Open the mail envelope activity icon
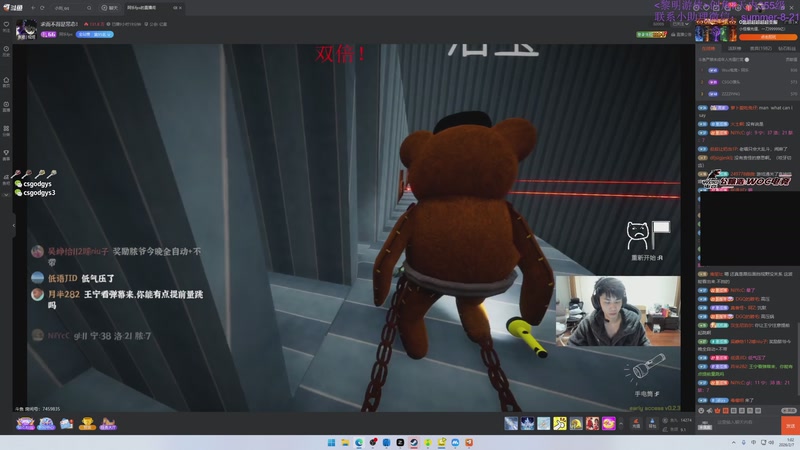 point(66,423)
